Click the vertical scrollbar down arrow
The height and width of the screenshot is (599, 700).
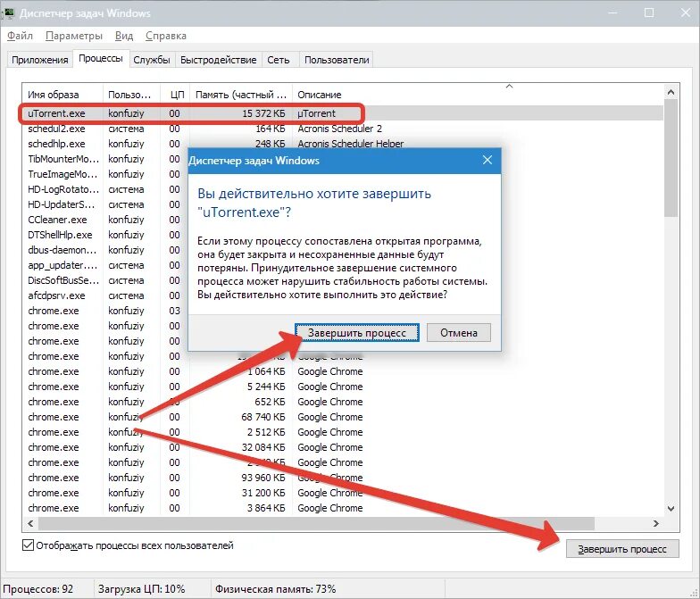point(671,508)
